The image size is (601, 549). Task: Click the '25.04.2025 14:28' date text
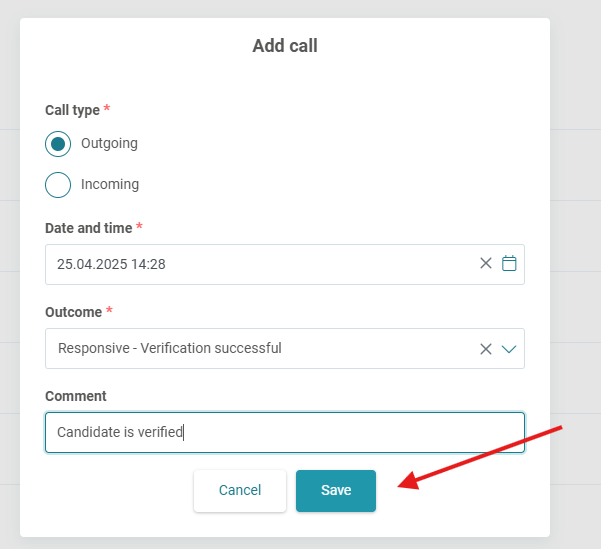111,264
